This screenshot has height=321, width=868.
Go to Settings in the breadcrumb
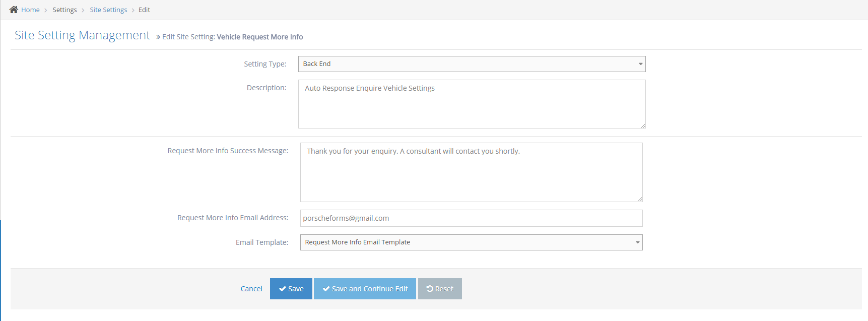coord(64,10)
